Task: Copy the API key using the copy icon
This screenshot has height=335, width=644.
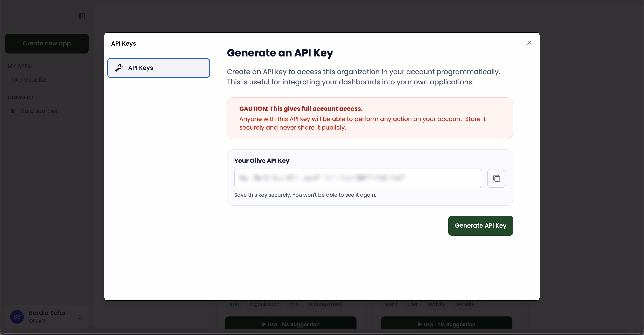Action: point(496,178)
